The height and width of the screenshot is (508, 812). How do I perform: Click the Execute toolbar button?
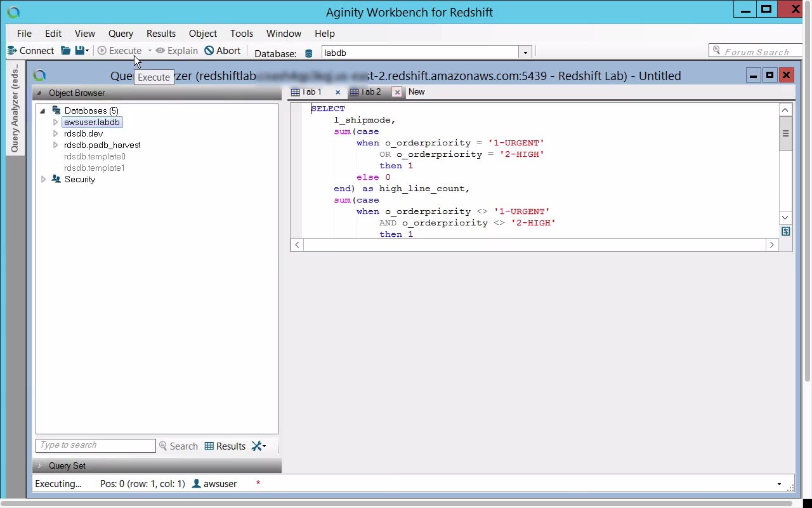(119, 51)
